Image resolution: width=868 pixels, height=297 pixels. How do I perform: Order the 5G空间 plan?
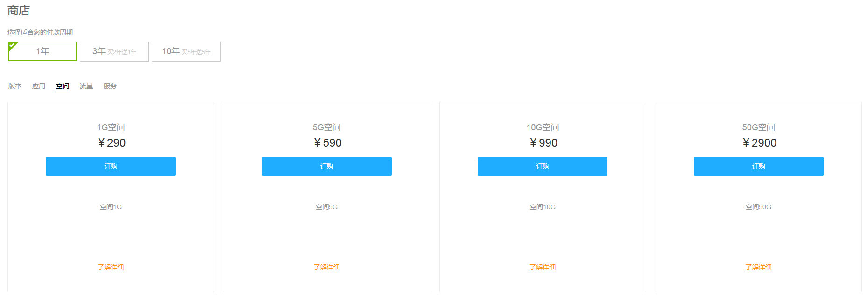click(x=327, y=166)
